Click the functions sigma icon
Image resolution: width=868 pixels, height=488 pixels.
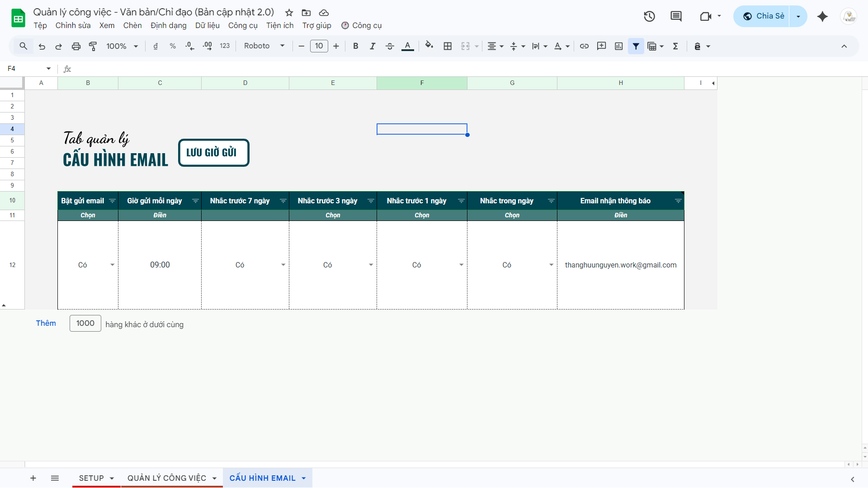tap(675, 46)
